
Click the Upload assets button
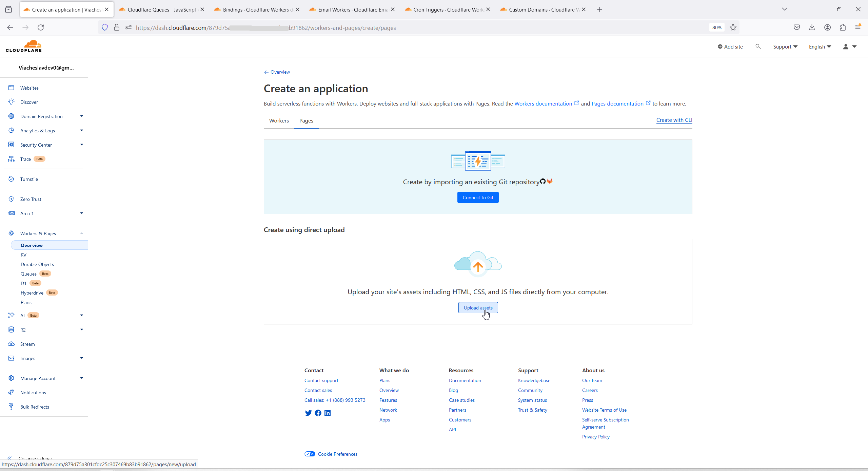pos(478,308)
